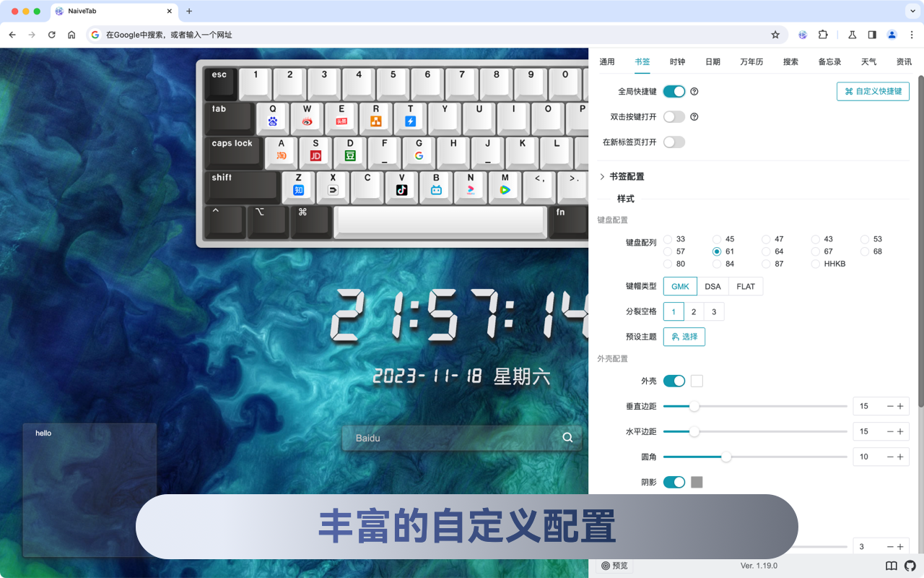The width and height of the screenshot is (924, 578).
Task: Click the Baidu search box on the wallpaper
Action: (462, 438)
